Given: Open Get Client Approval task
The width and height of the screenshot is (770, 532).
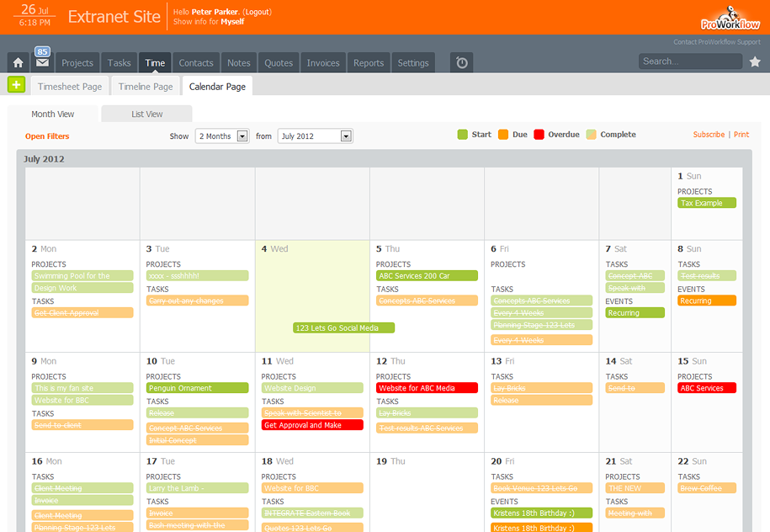Looking at the screenshot, I should click(x=82, y=313).
